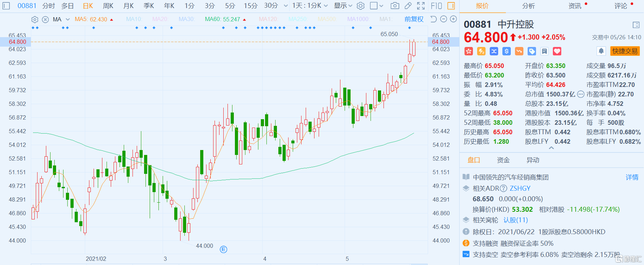Open F10 company info
The image size is (644, 265).
coord(436,6)
